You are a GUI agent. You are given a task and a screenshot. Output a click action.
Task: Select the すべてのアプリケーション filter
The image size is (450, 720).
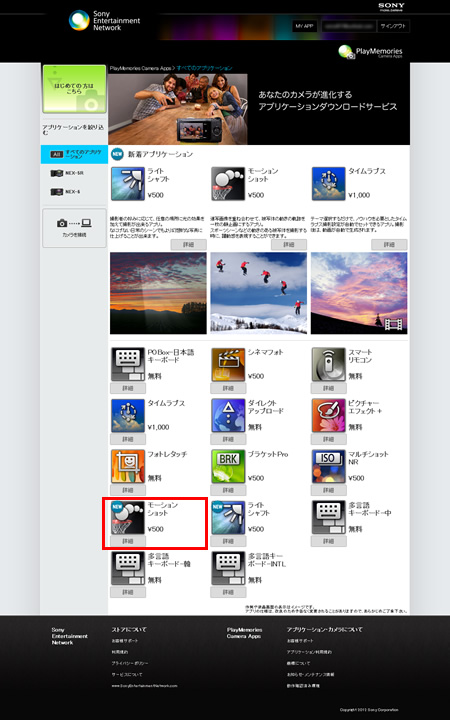pyautogui.click(x=74, y=154)
